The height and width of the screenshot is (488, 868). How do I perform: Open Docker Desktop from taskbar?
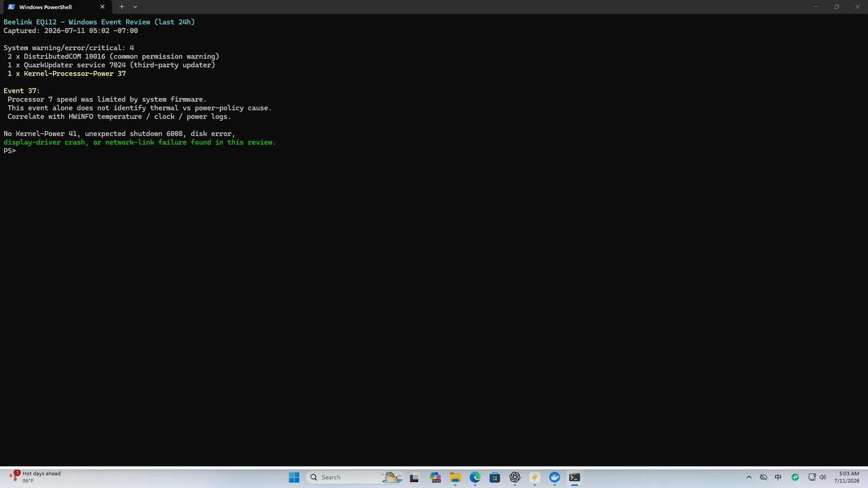click(554, 477)
